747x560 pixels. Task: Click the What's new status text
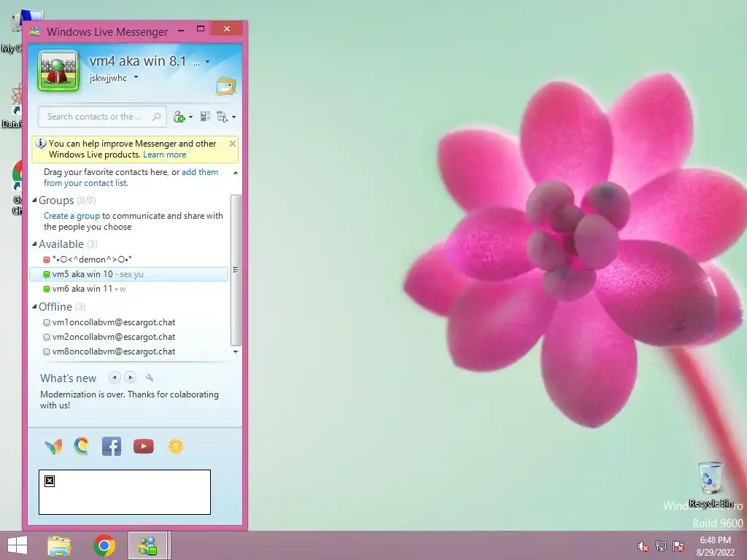click(x=129, y=400)
